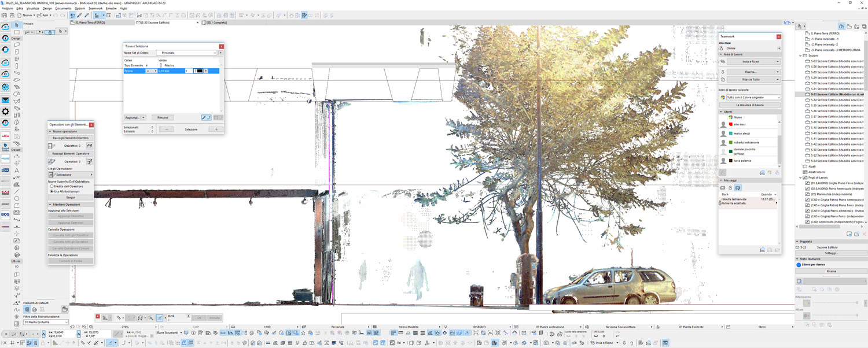
Task: Click the Circle/Arc tool in toolbox
Action: click(x=17, y=198)
